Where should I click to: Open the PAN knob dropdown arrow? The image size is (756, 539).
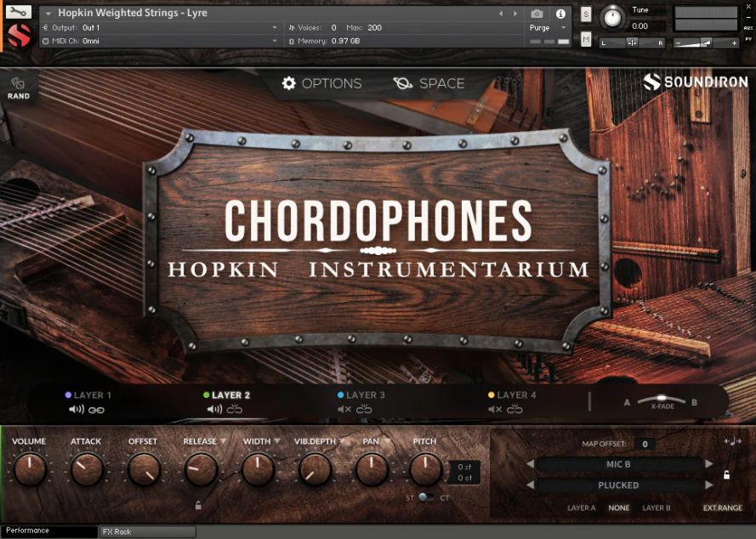click(387, 441)
